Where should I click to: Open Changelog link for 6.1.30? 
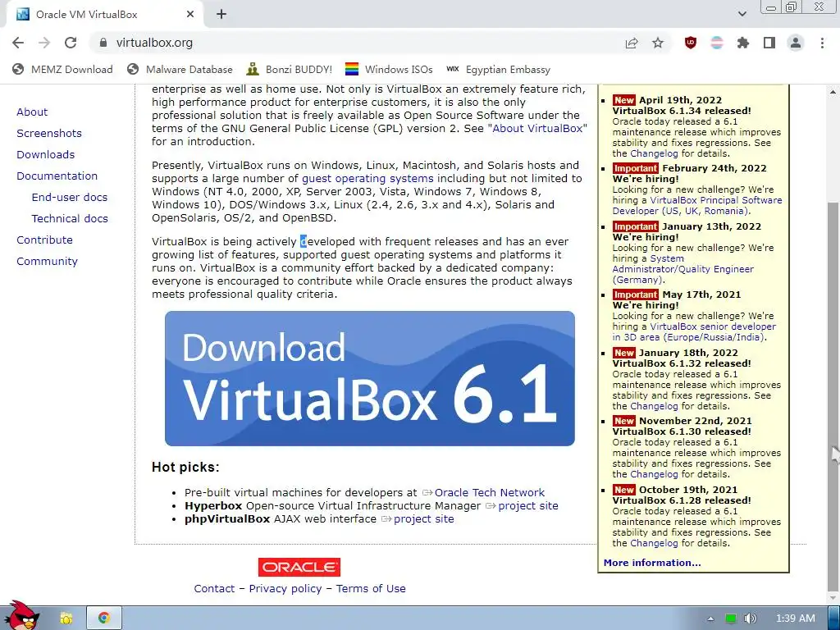click(654, 475)
